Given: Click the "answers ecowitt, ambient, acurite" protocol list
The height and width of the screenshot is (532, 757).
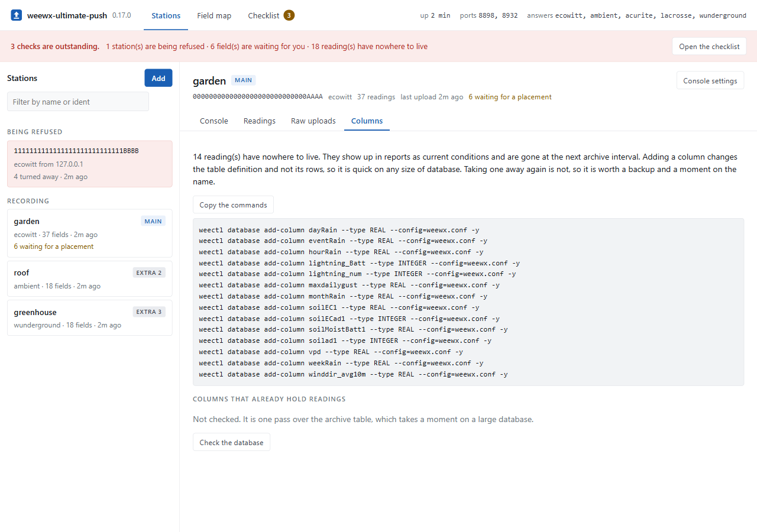Looking at the screenshot, I should [636, 15].
